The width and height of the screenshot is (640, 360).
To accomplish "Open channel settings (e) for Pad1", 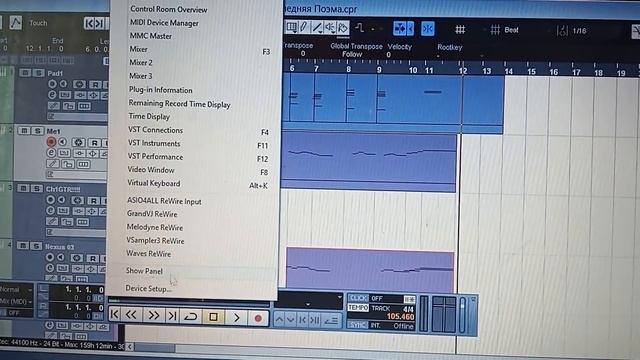I will tap(52, 95).
